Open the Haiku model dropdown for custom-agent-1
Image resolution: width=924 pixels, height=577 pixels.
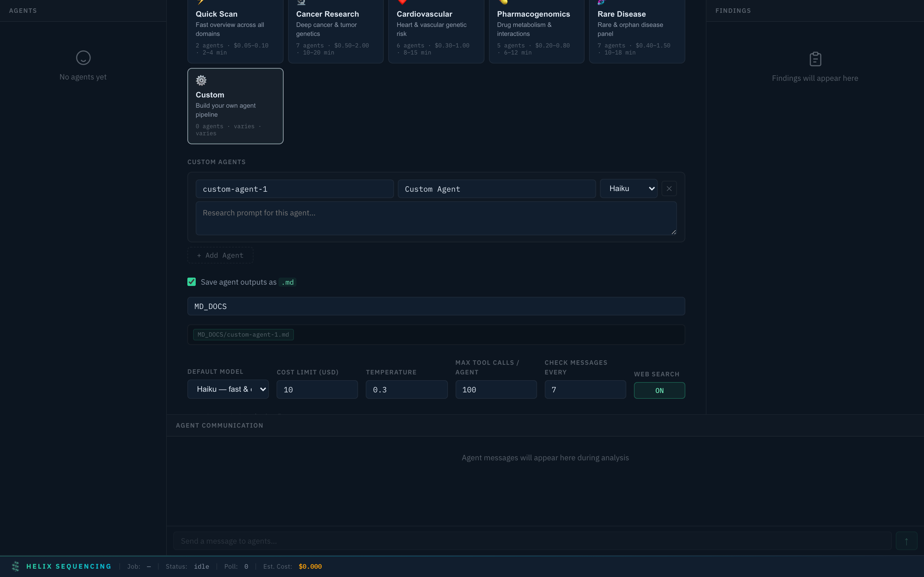tap(628, 188)
